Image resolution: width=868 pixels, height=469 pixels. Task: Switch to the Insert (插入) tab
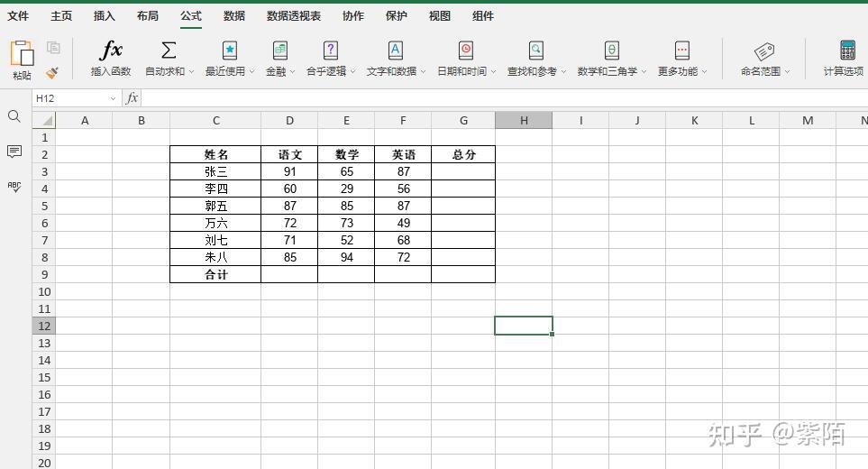pyautogui.click(x=105, y=16)
